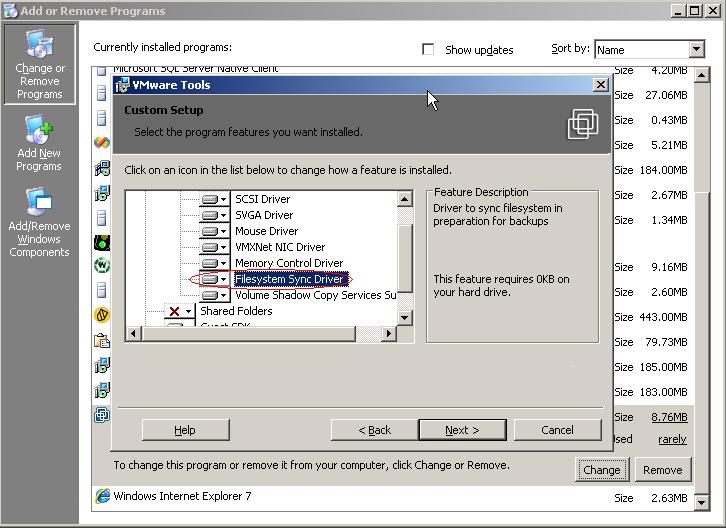This screenshot has height=528, width=726.
Task: Select the VMXNet NIC Driver item
Action: pos(280,247)
